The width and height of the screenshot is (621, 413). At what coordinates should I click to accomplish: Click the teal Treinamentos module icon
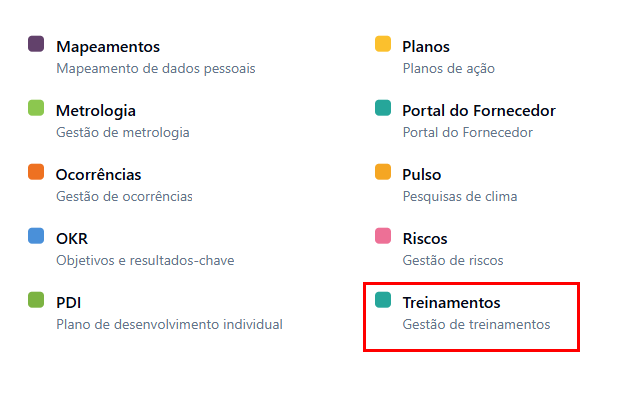click(382, 300)
